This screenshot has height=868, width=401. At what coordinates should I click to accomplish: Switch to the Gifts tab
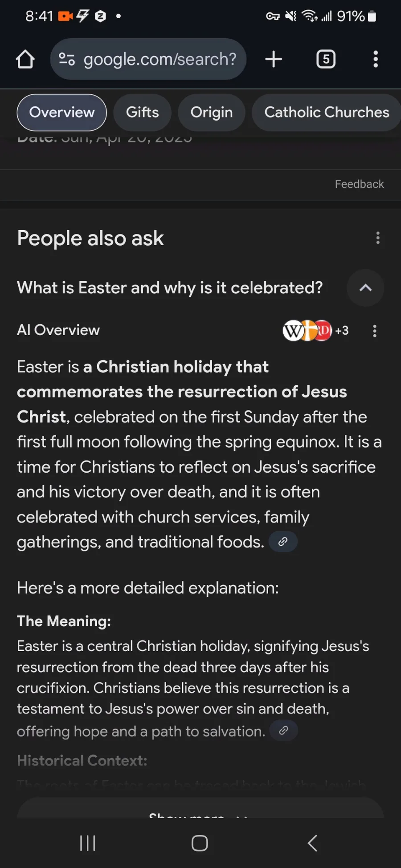pyautogui.click(x=142, y=113)
